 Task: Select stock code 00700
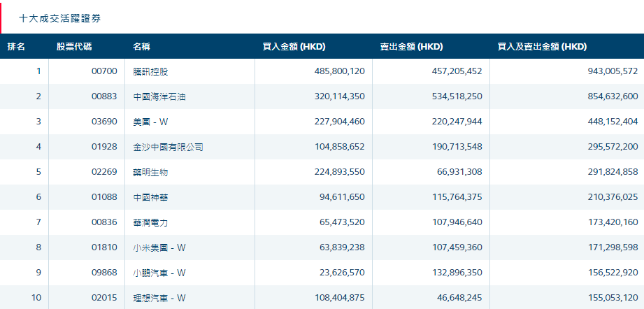click(104, 71)
